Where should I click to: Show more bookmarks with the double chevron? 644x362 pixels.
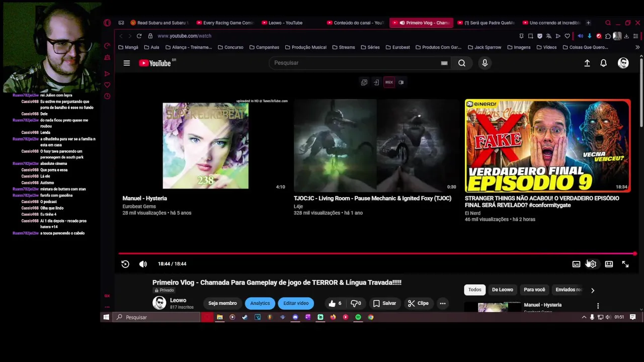[637, 47]
